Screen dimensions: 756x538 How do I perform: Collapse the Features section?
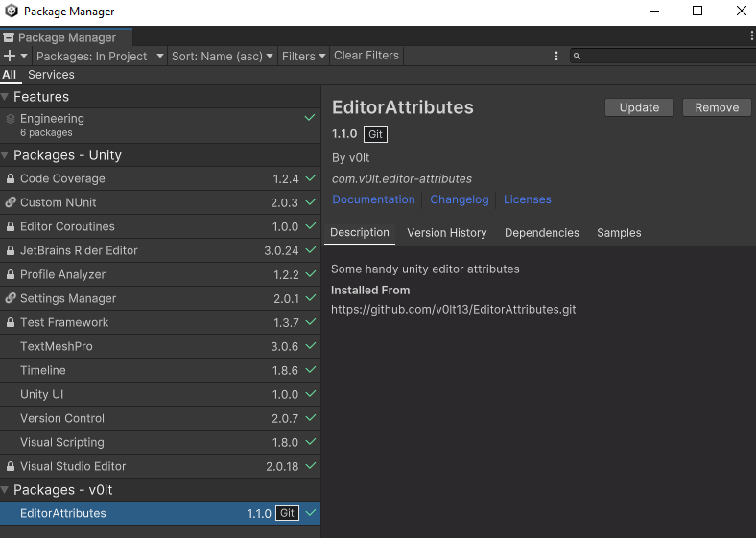5,97
